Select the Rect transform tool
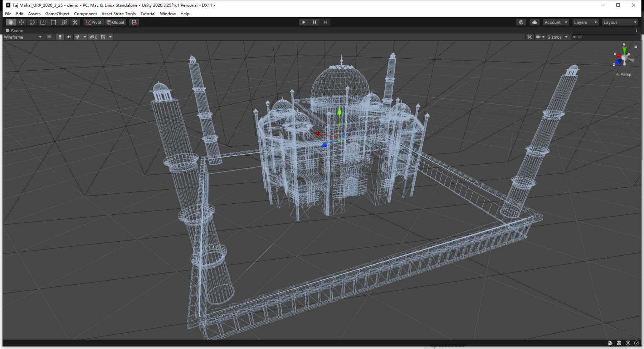Viewport: 644px width, 349px height. coord(53,22)
